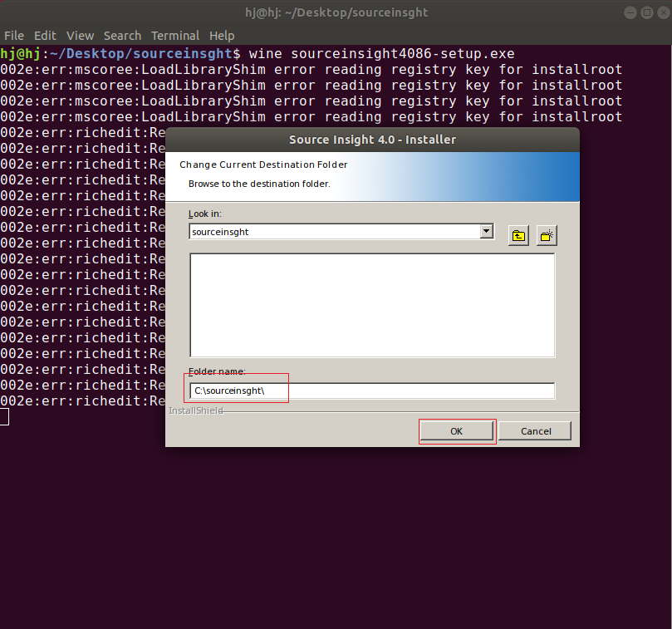The image size is (672, 629).
Task: Open the Look in dropdown
Action: (487, 231)
